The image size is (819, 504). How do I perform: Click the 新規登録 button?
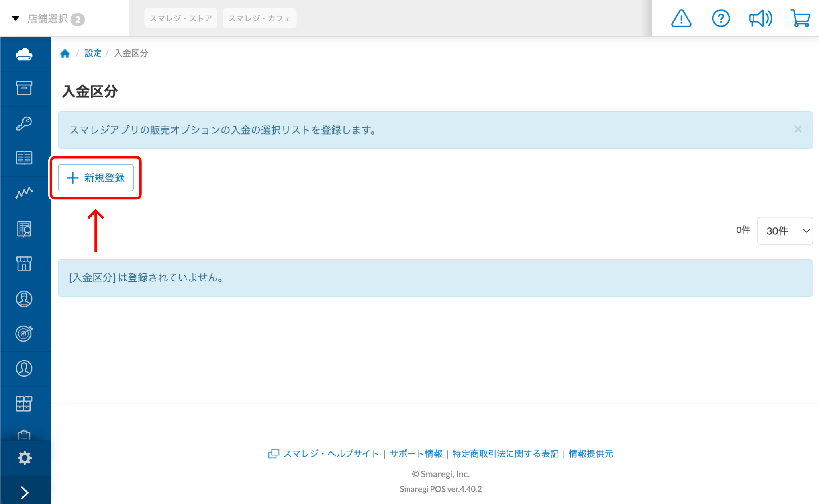click(96, 178)
